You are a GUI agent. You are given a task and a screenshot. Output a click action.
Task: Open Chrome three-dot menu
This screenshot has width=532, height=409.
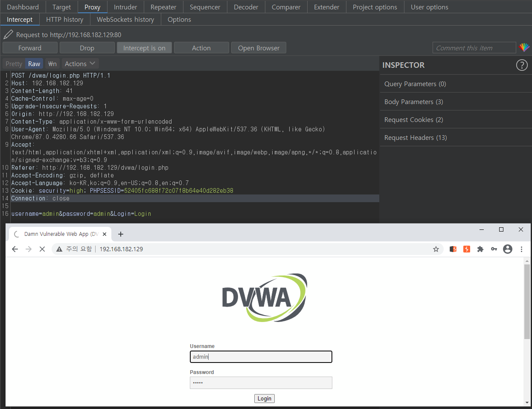click(x=521, y=249)
